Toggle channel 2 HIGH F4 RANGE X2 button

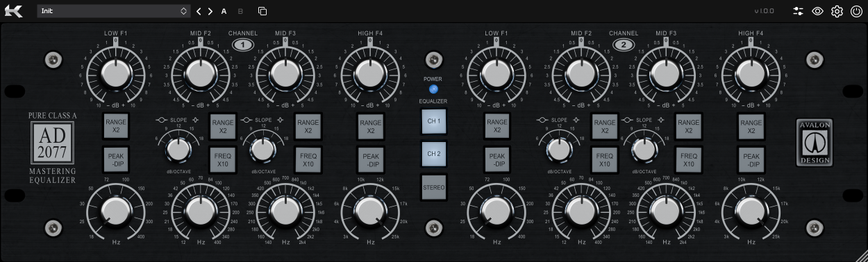(x=751, y=127)
